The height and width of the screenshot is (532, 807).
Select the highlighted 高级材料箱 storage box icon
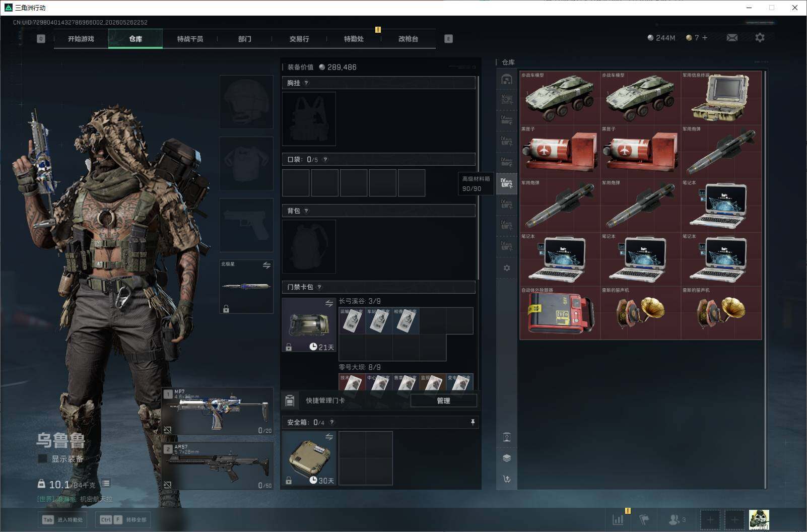tap(507, 183)
